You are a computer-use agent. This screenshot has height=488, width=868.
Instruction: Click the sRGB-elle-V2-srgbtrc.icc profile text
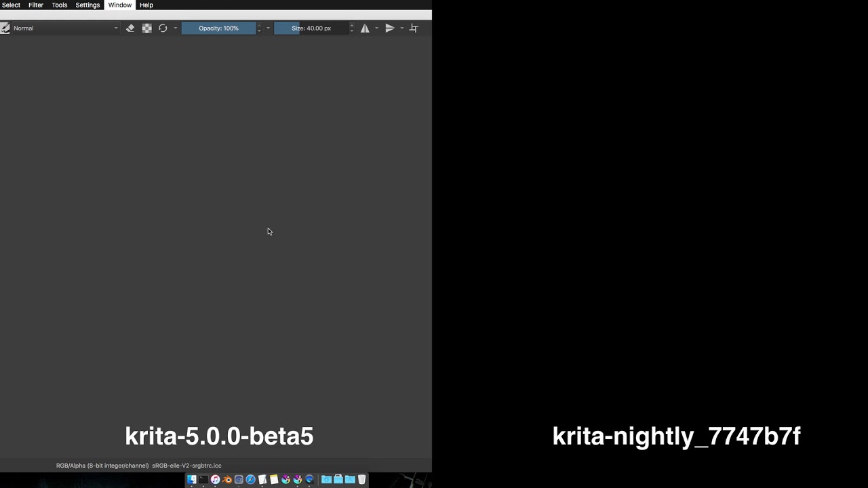[187, 466]
